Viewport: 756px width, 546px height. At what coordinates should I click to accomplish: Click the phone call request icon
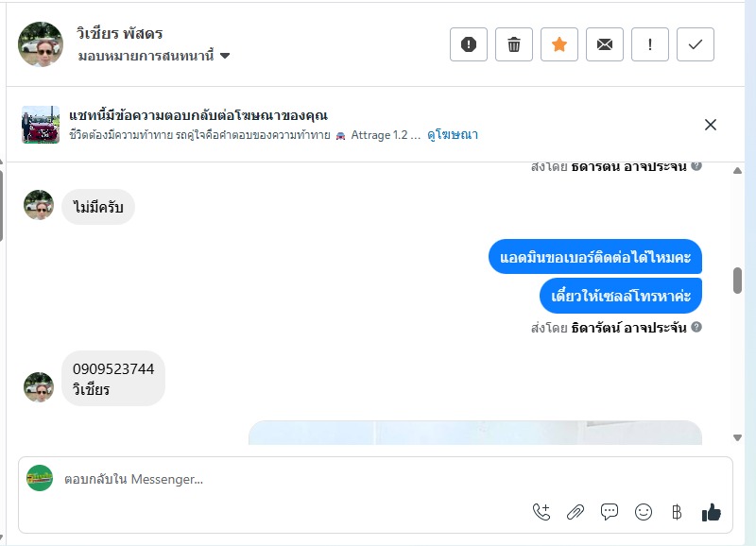pos(541,512)
